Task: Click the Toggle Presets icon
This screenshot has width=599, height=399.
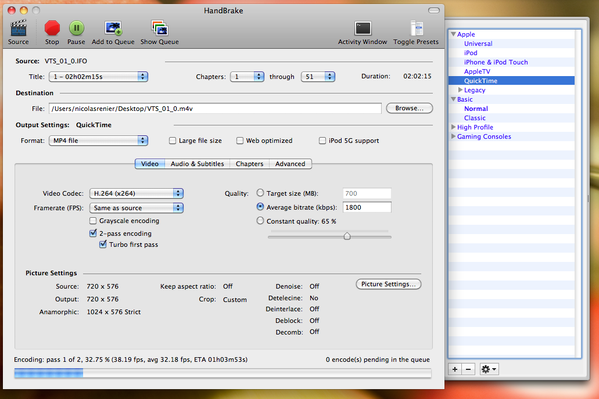Action: tap(416, 28)
